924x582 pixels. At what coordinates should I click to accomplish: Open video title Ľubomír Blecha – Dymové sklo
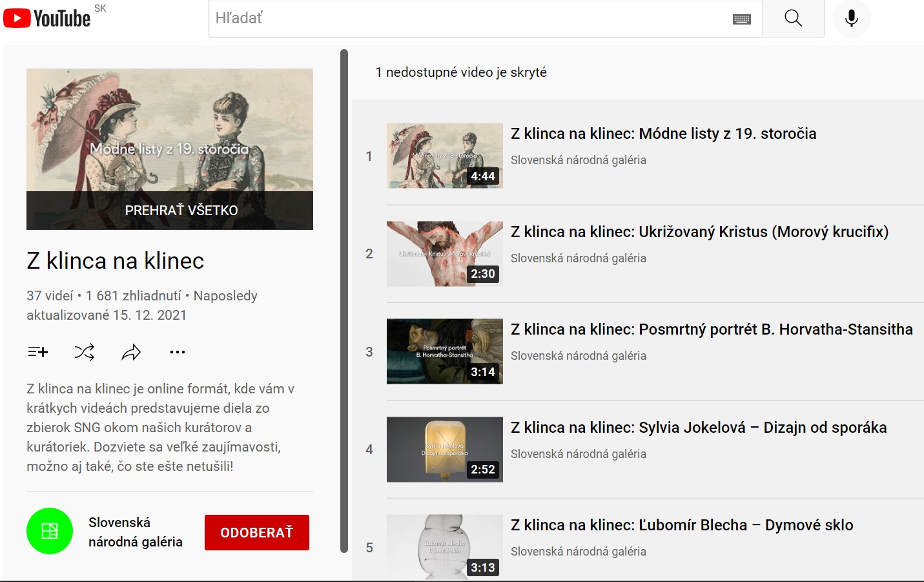point(682,525)
